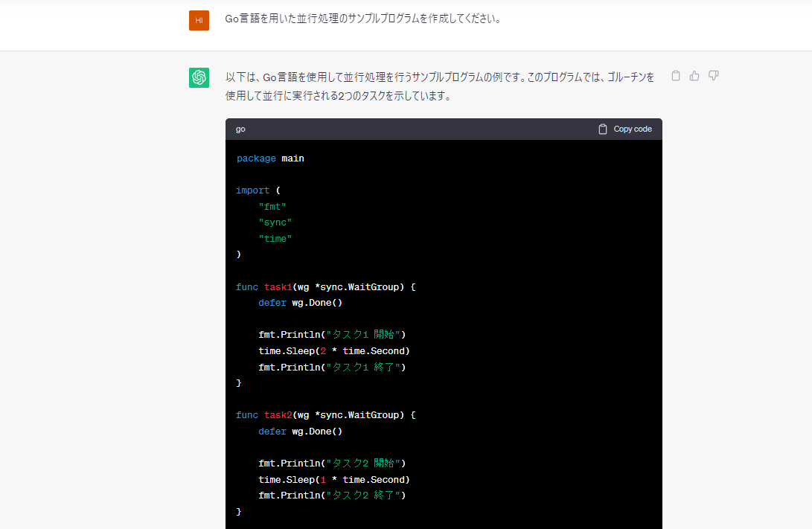
Task: Click the "sync" import string
Action: point(275,222)
